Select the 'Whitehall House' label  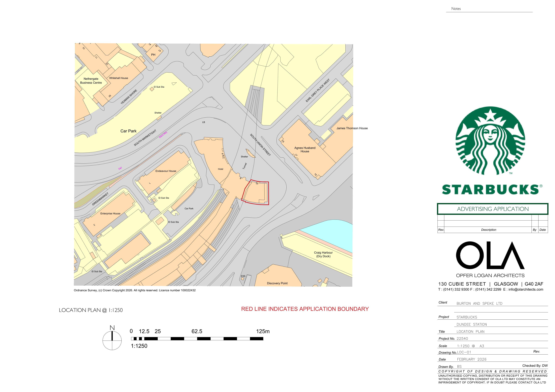118,78
